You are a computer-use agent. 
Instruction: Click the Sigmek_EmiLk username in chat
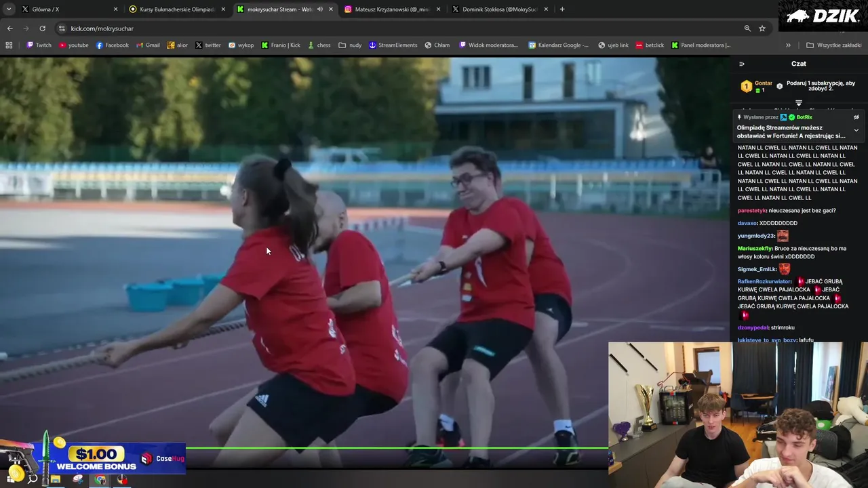(756, 269)
